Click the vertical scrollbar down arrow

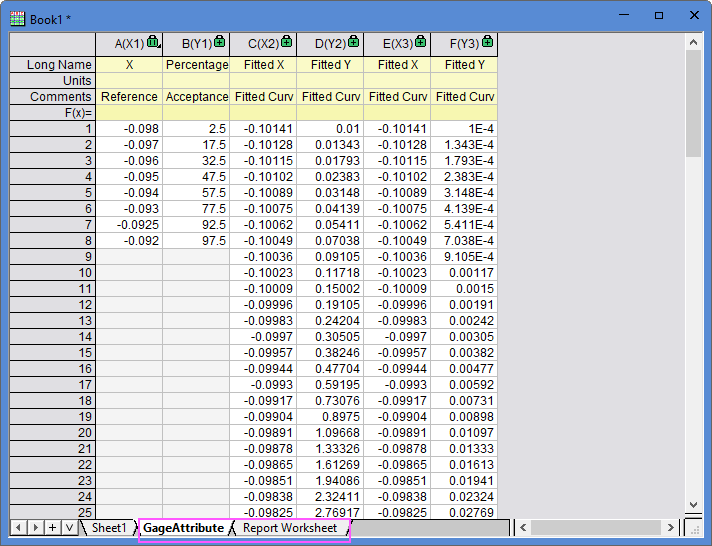[x=693, y=505]
